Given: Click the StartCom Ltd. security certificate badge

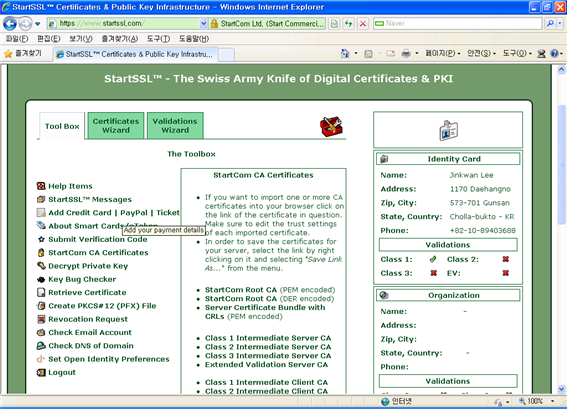Looking at the screenshot, I should pyautogui.click(x=268, y=24).
